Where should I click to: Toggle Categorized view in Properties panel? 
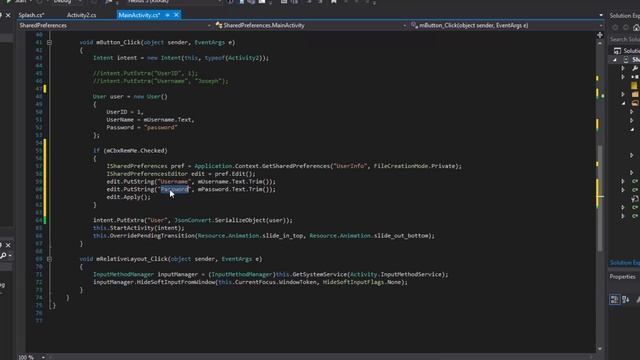click(x=614, y=300)
